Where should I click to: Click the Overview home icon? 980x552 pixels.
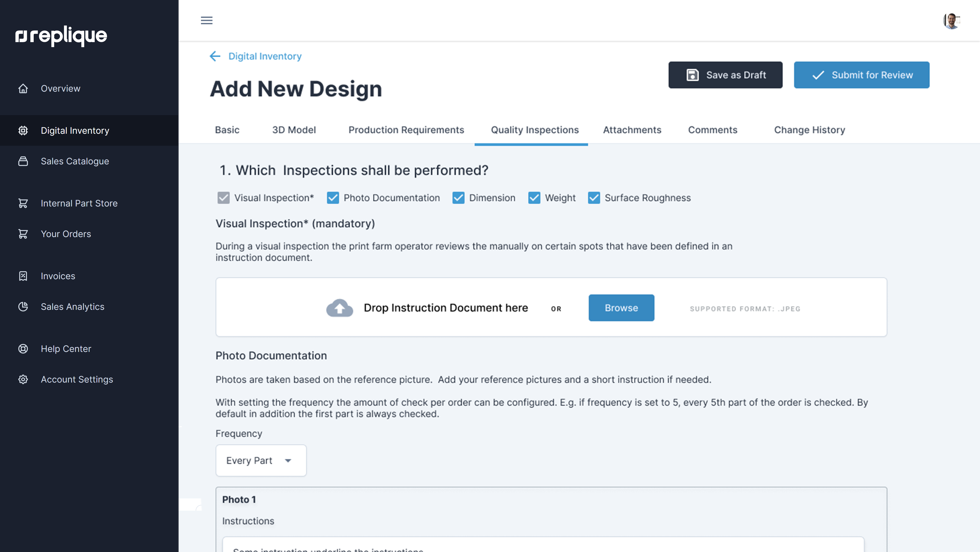(23, 89)
